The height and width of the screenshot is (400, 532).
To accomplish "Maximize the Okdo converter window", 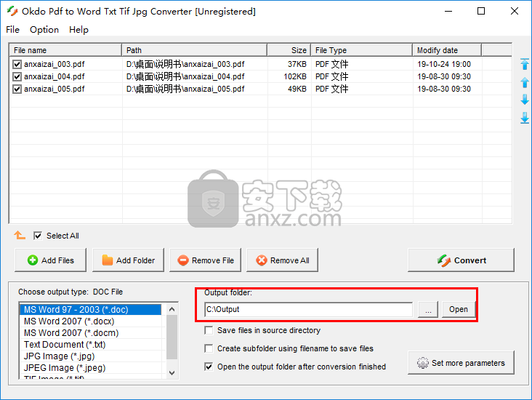I will pyautogui.click(x=481, y=11).
